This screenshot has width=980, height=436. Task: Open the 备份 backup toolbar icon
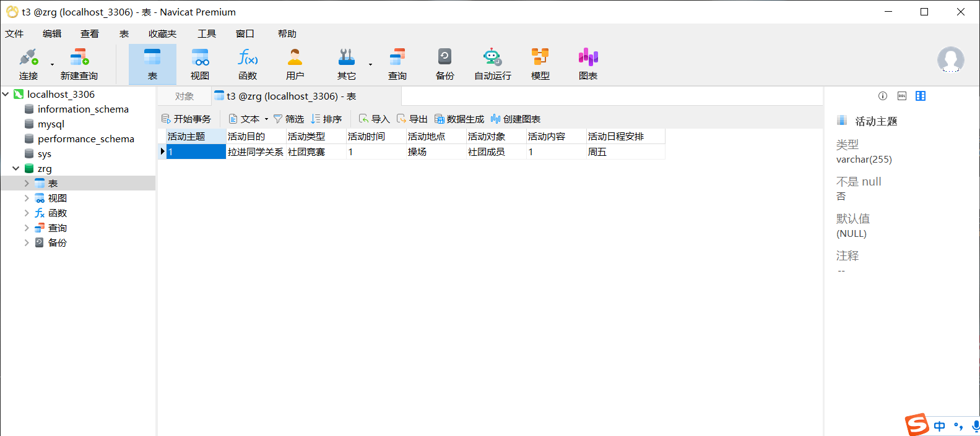[445, 64]
